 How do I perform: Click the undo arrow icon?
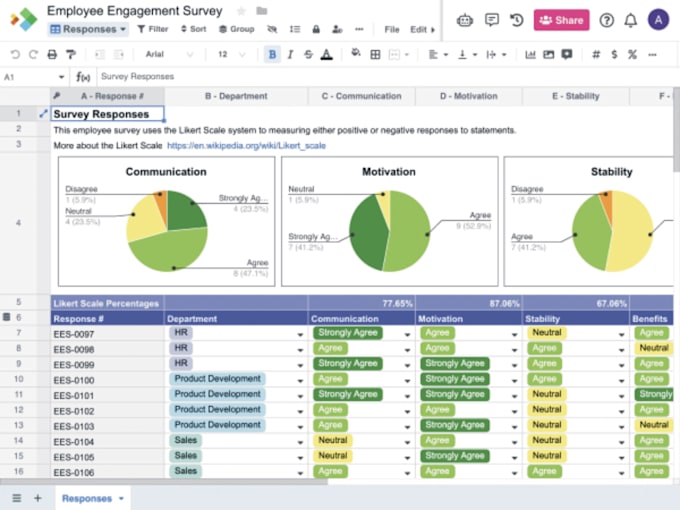click(x=15, y=54)
